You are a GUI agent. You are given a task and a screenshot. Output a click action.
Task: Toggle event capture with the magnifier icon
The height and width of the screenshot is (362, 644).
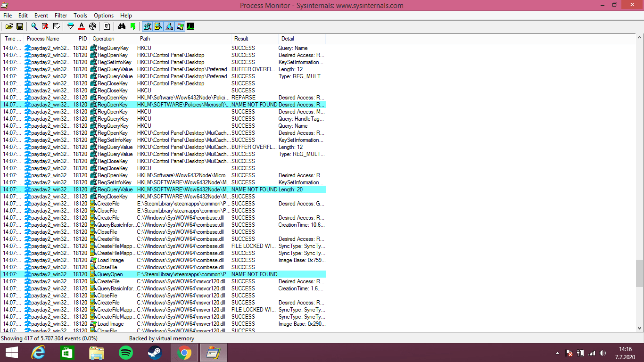[x=34, y=26]
